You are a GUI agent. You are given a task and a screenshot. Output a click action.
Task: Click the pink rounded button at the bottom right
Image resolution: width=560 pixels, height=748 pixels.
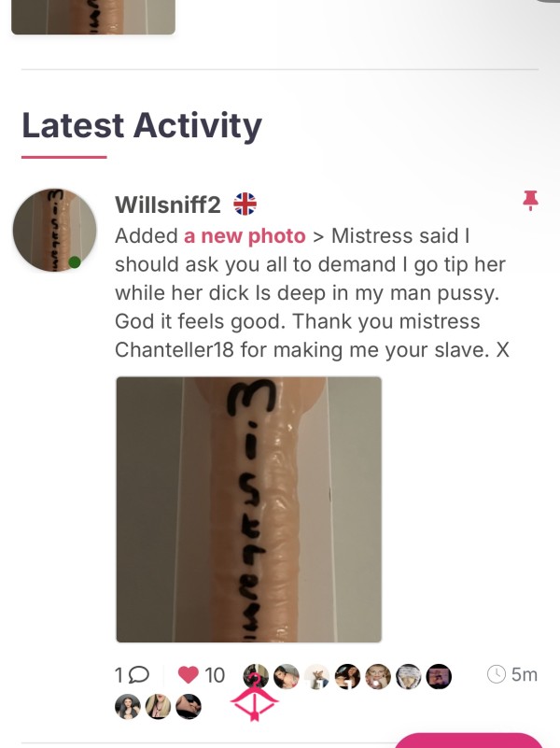(469, 741)
